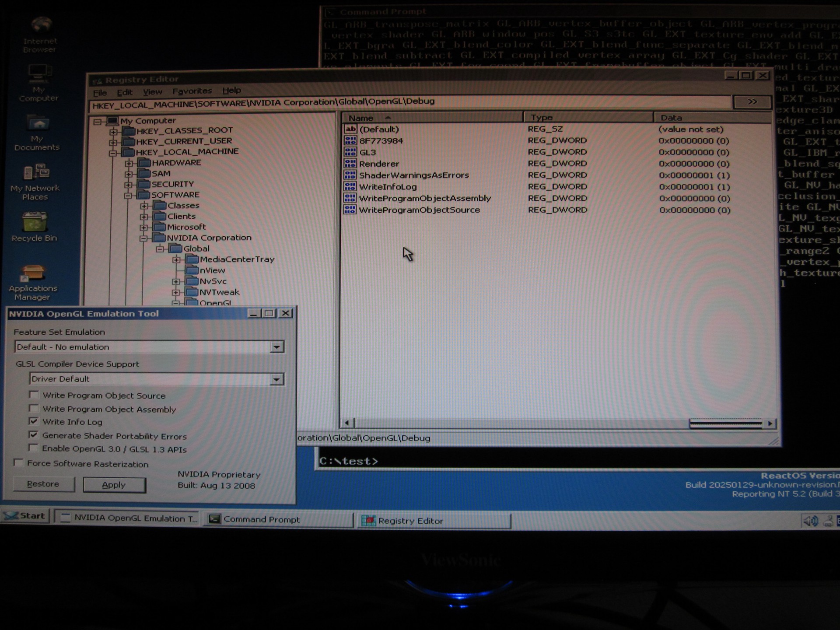Select the GL3 DWORD value icon
Screen dimensions: 840x630
click(350, 152)
